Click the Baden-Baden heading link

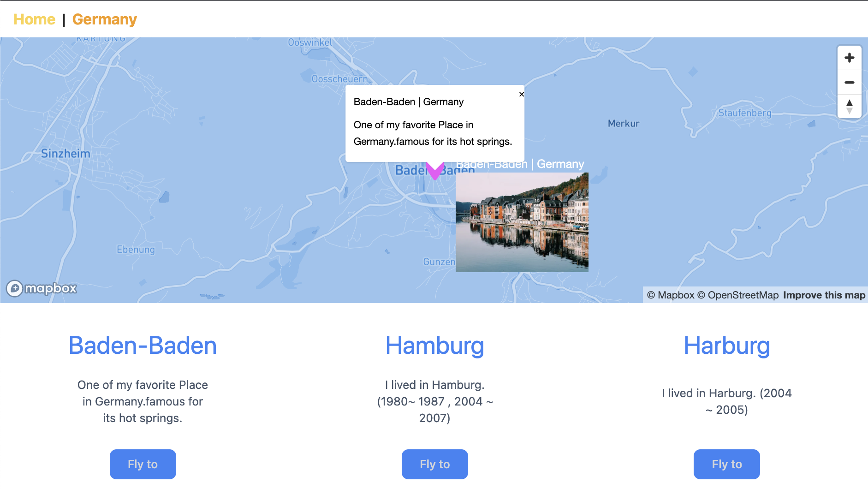(x=143, y=346)
